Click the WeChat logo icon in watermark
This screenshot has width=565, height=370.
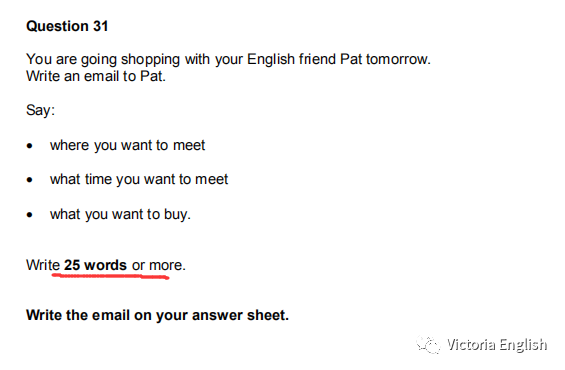click(428, 344)
